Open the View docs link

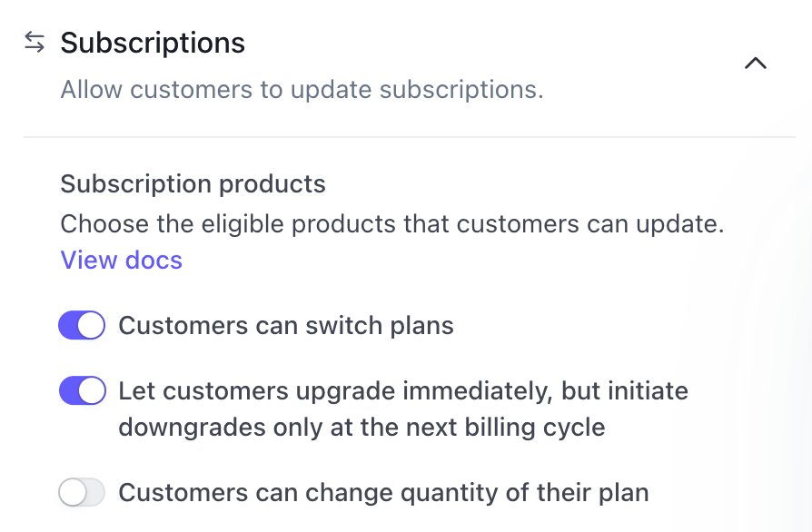(x=121, y=261)
